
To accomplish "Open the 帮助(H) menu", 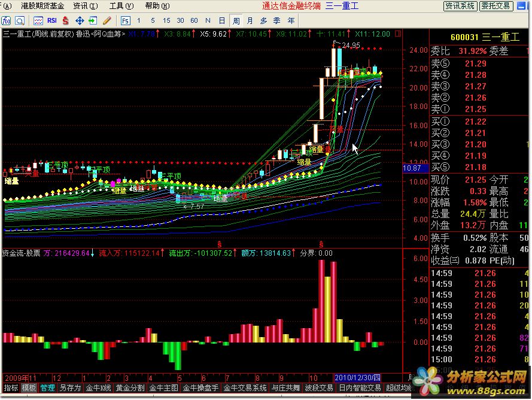I will pyautogui.click(x=157, y=6).
